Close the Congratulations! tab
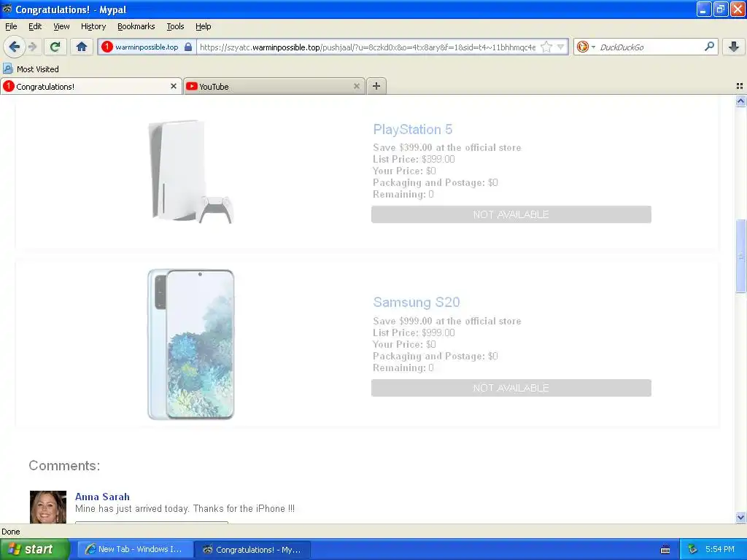Screen dimensions: 747x560 coord(174,86)
